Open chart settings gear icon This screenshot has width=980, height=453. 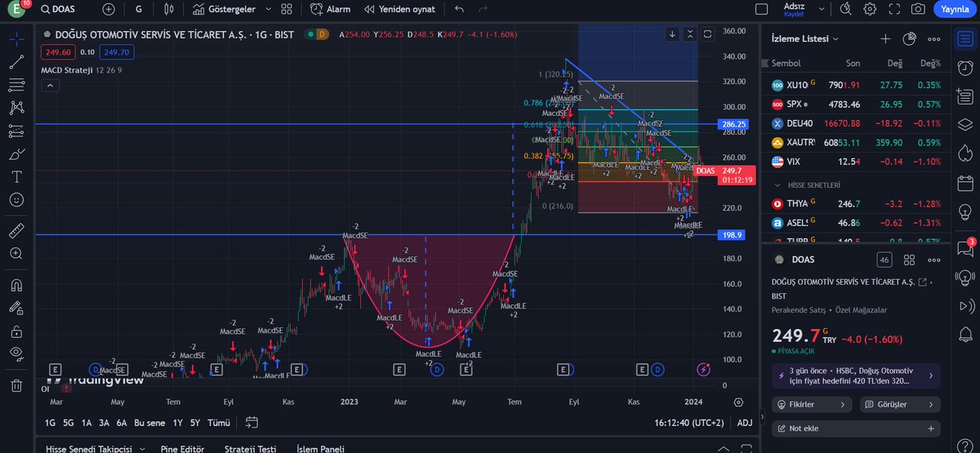[x=871, y=10]
